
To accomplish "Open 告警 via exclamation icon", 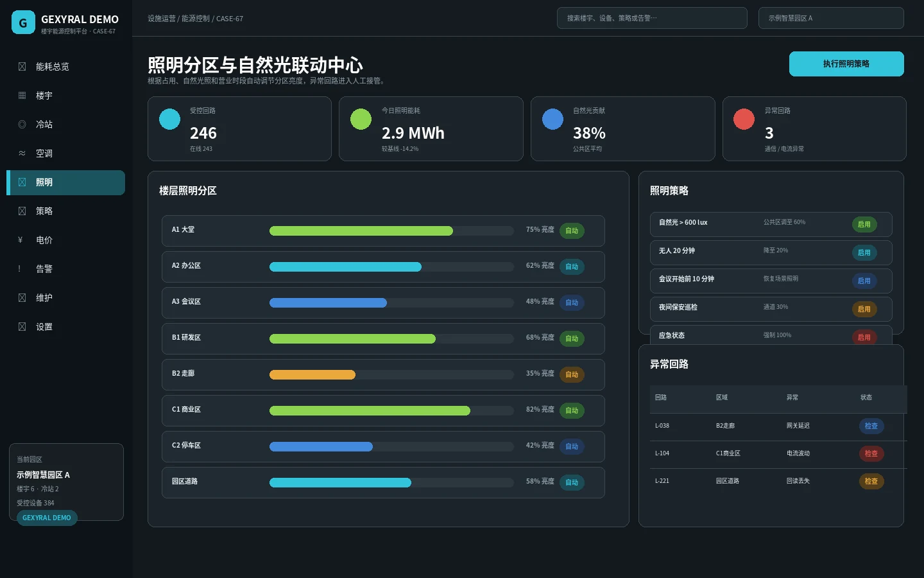I will (20, 269).
